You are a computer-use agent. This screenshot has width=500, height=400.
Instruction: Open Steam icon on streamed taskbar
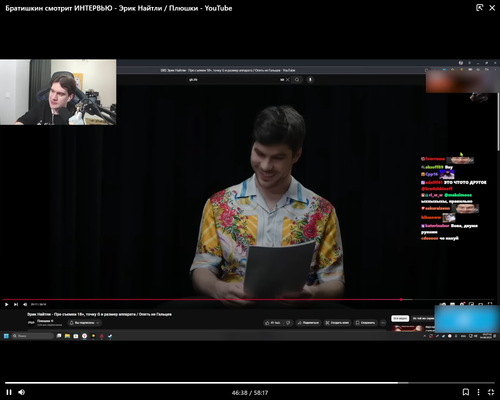pyautogui.click(x=110, y=336)
